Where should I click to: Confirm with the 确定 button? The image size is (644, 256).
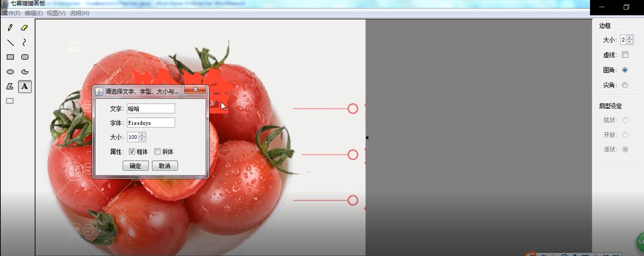[136, 166]
